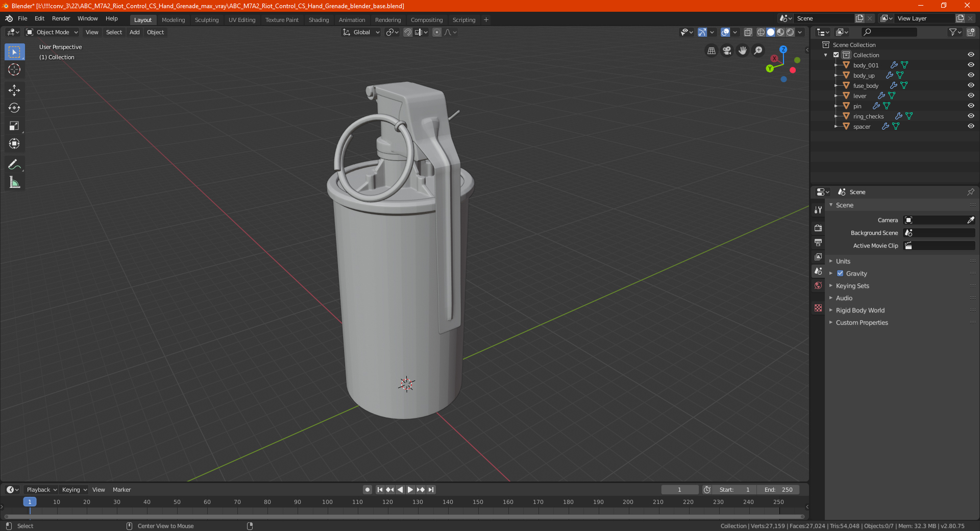Switch perspective/orthographic grid icon
This screenshot has width=980, height=531.
[x=712, y=51]
